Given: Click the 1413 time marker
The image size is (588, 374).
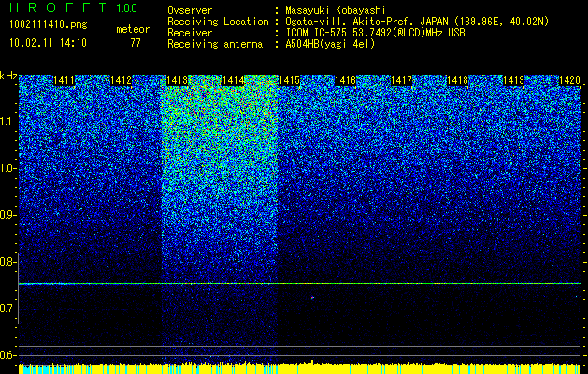Looking at the screenshot, I should [177, 80].
